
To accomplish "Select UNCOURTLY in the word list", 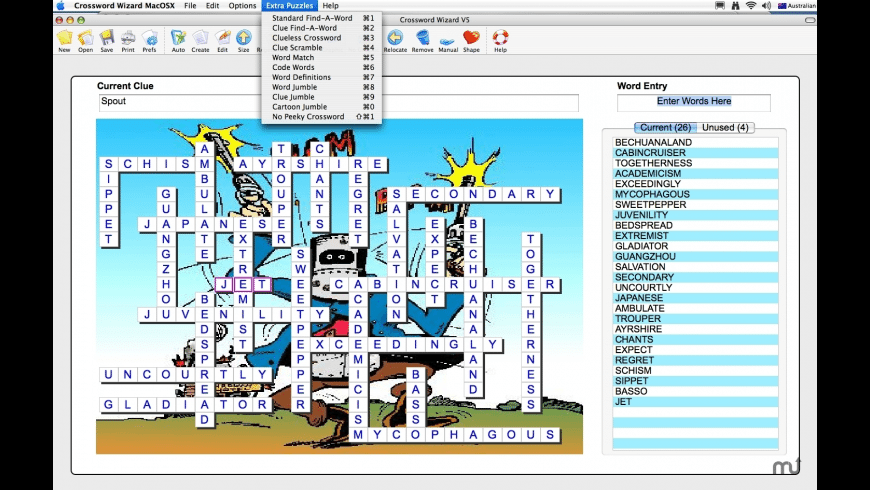I will [x=696, y=287].
